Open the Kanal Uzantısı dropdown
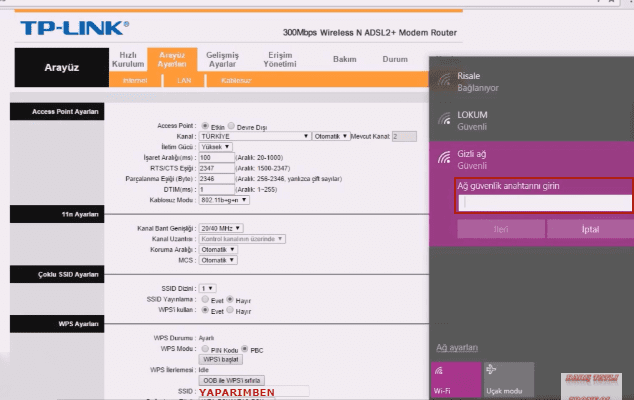634x400 pixels. [242, 239]
